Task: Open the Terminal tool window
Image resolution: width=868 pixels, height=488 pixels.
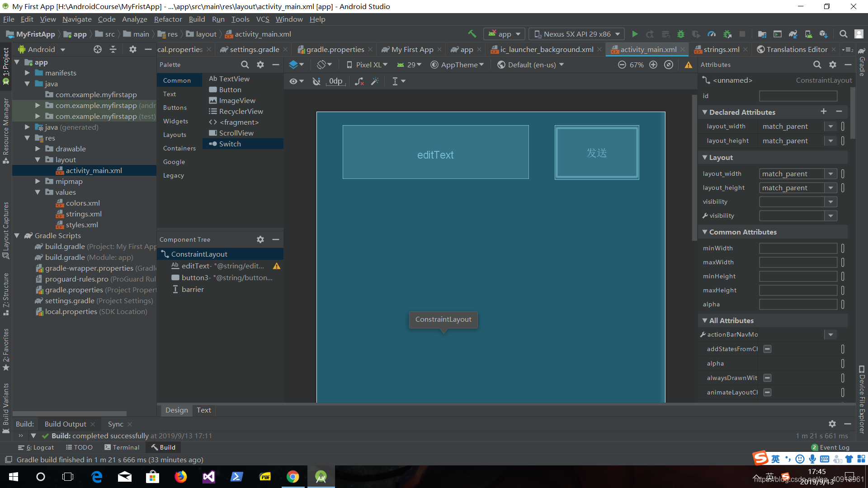Action: pos(122,447)
